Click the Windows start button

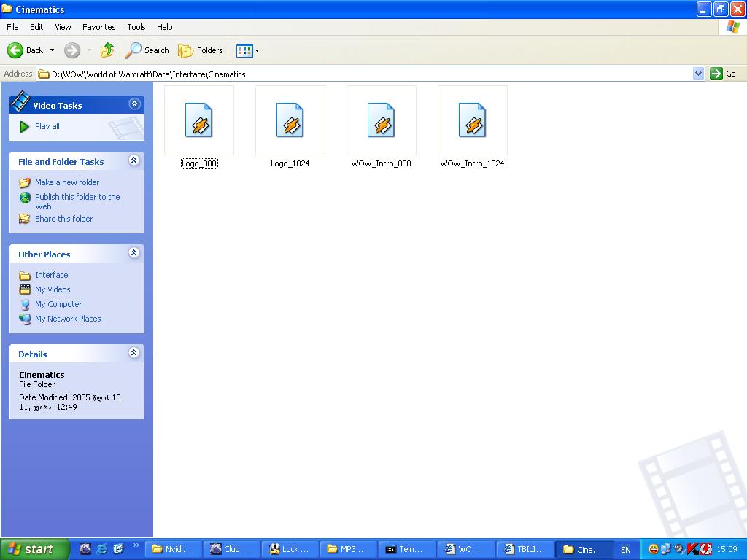34,549
